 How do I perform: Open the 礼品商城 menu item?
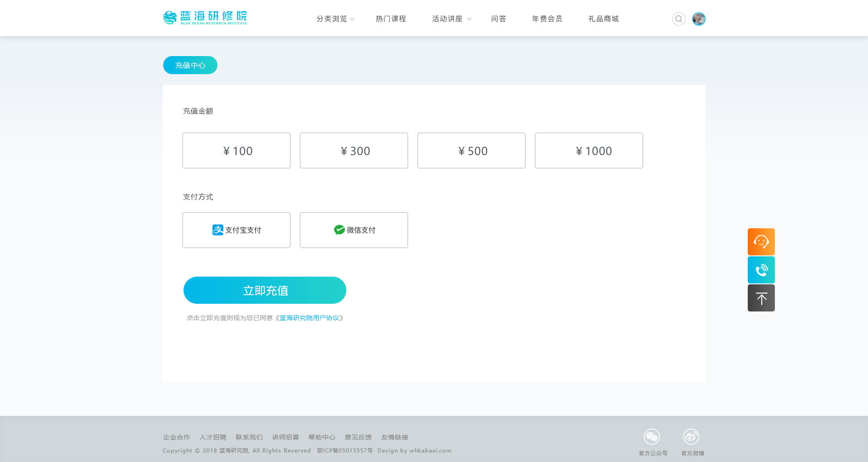point(603,19)
